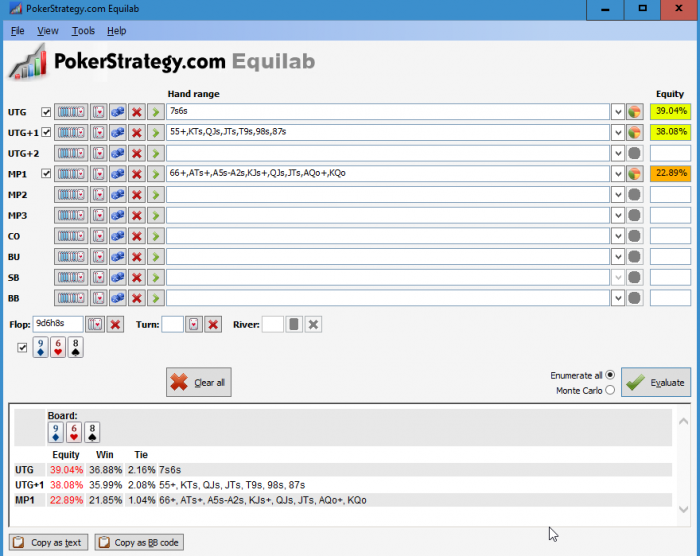
Task: Toggle the board cards checkbox
Action: [22, 347]
